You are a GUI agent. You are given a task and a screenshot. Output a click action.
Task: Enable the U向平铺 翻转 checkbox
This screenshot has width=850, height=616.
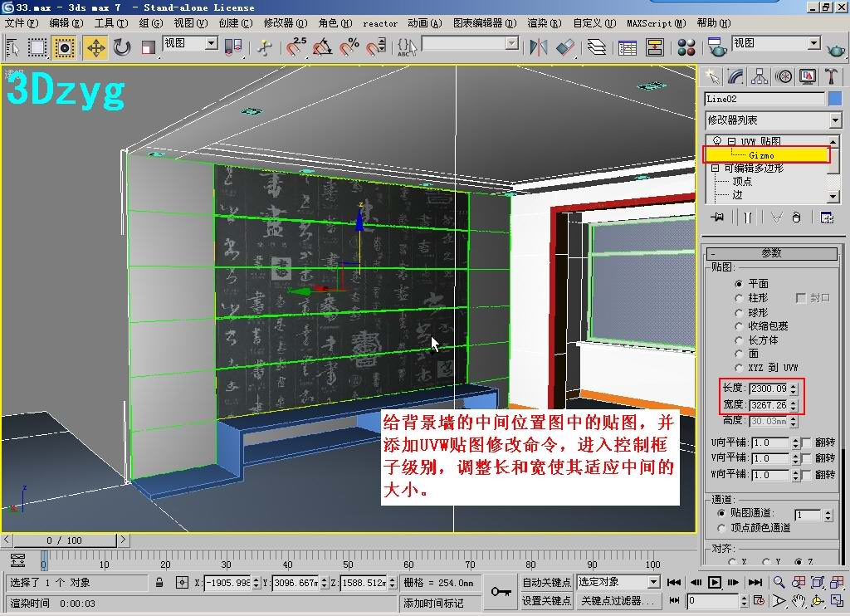[x=806, y=443]
